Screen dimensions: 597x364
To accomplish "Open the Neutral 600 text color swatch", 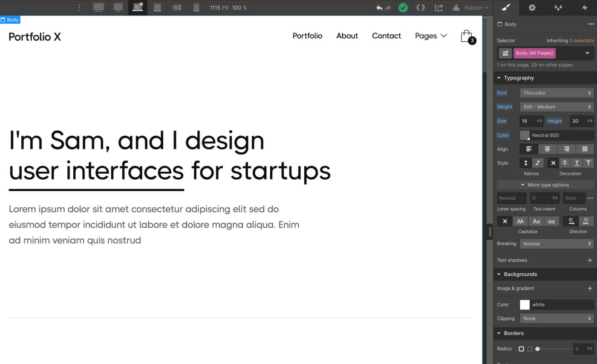I will 525,135.
